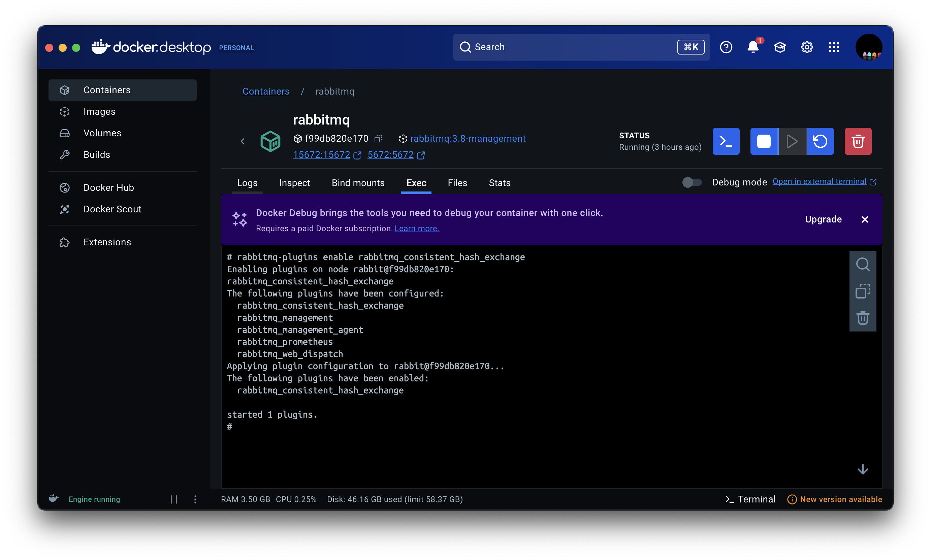Open the engine three-dot options menu
The height and width of the screenshot is (560, 931).
(x=195, y=499)
